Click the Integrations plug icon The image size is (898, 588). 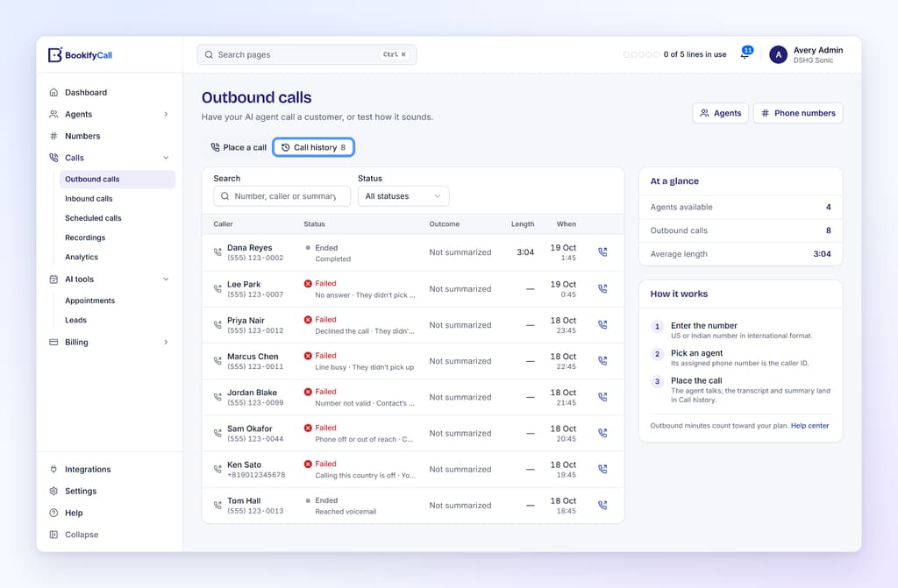click(x=53, y=469)
